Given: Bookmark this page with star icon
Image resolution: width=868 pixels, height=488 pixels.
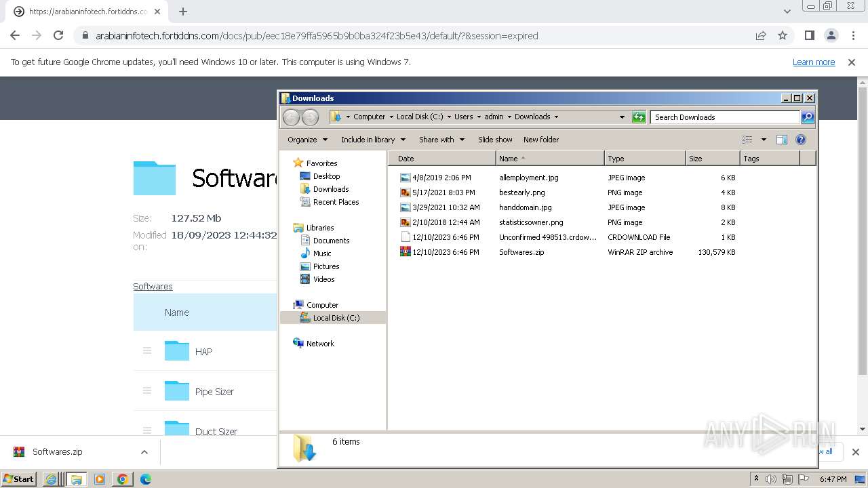Looking at the screenshot, I should click(x=783, y=36).
